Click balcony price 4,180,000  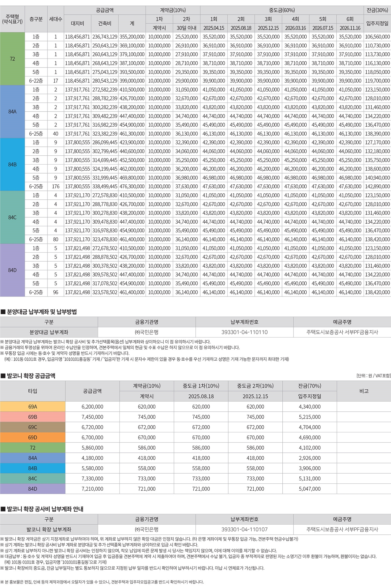pos(92,458)
